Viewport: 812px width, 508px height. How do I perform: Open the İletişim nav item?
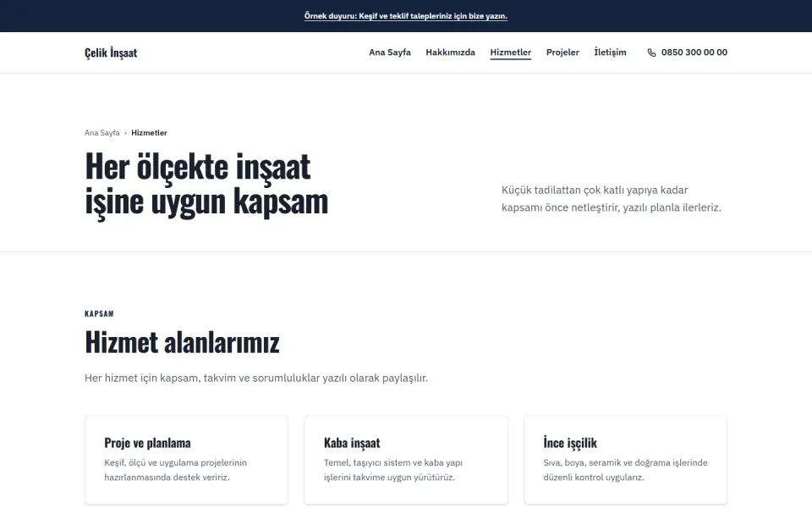pyautogui.click(x=610, y=52)
